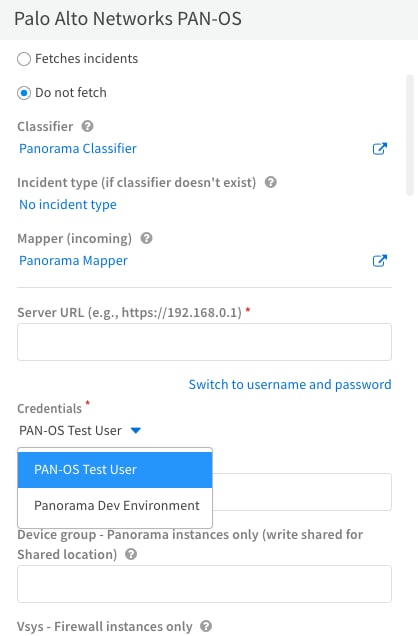Open the Panorama Classifier dropdown
Image resolution: width=418 pixels, height=636 pixels.
click(78, 149)
